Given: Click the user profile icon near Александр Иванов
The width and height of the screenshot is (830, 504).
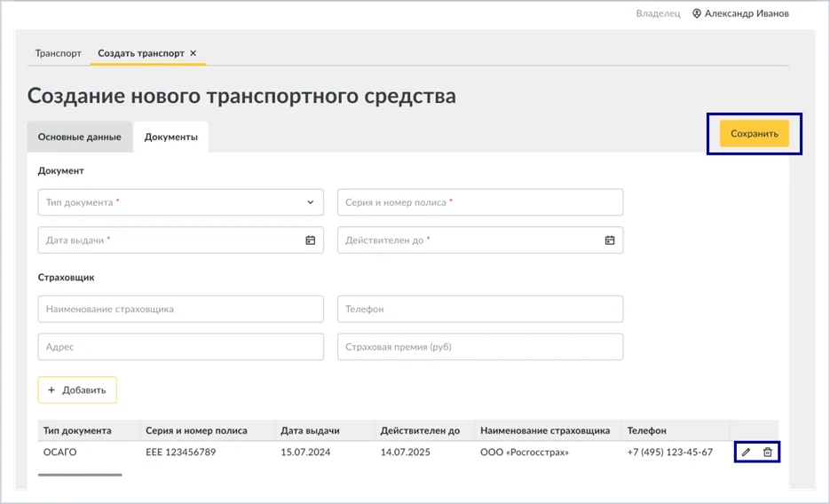Looking at the screenshot, I should 697,13.
